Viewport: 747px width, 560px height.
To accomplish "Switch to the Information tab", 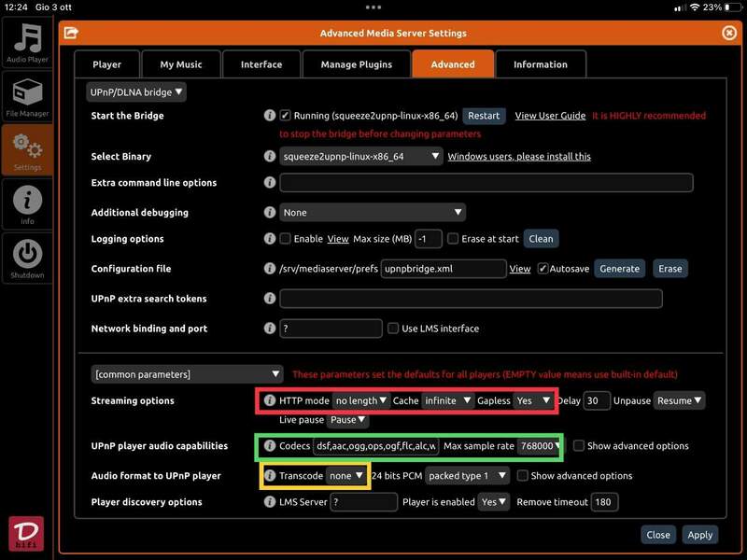I will point(540,64).
